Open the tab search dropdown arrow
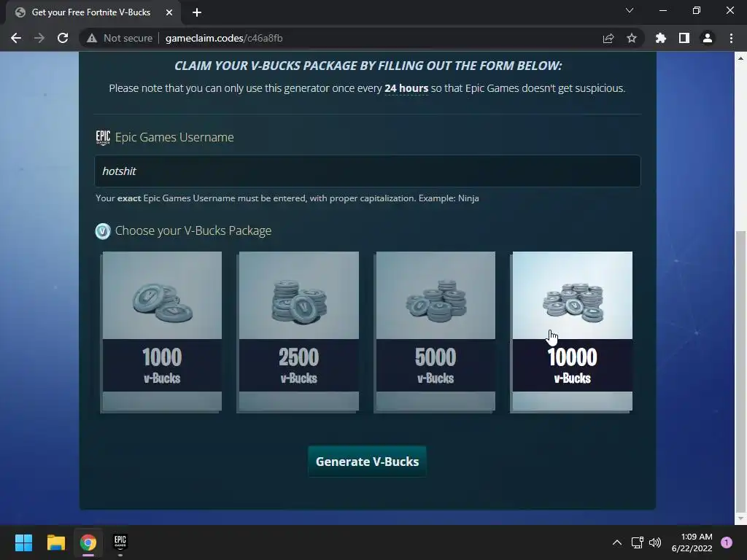747x560 pixels. pyautogui.click(x=630, y=10)
